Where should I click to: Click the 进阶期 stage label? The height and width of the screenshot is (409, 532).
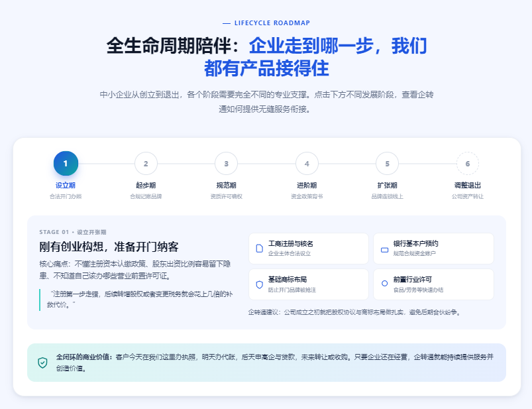(307, 186)
